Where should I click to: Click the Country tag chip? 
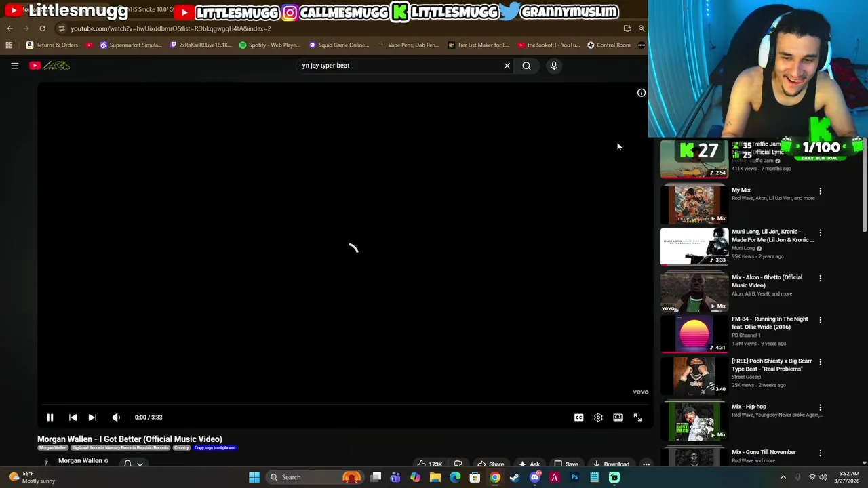(181, 448)
